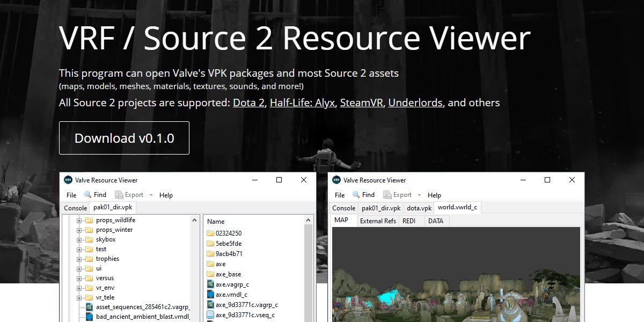
Task: Open Help menu in left window
Action: pyautogui.click(x=166, y=195)
